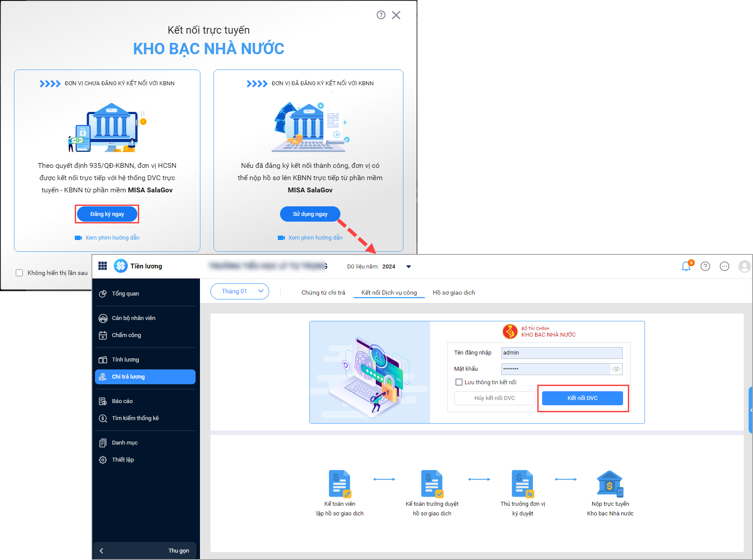
Task: Switch to Kết nối Dịch vụ công tab
Action: tap(389, 293)
